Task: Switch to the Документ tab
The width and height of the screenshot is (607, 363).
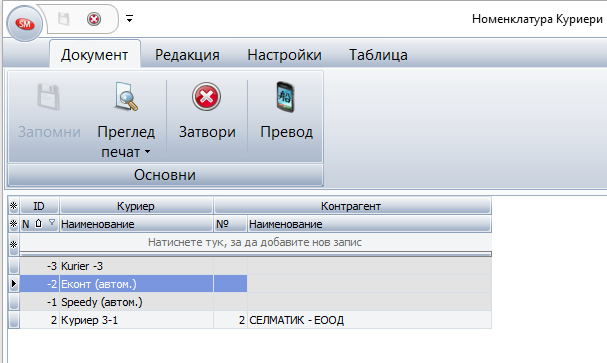Action: pyautogui.click(x=94, y=55)
